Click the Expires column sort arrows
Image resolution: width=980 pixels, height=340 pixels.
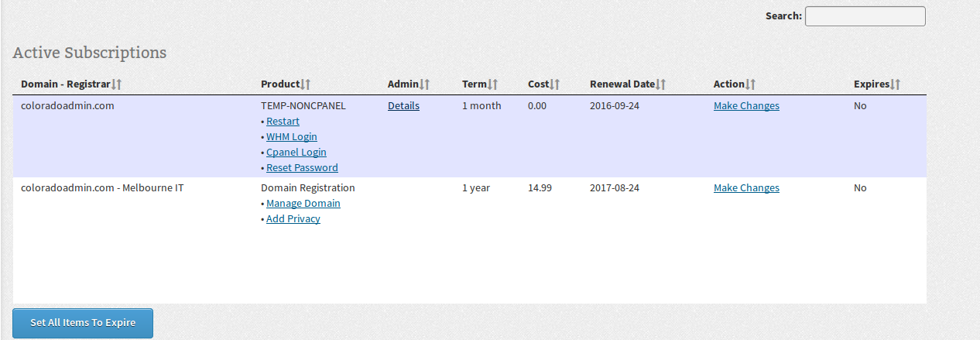(896, 84)
